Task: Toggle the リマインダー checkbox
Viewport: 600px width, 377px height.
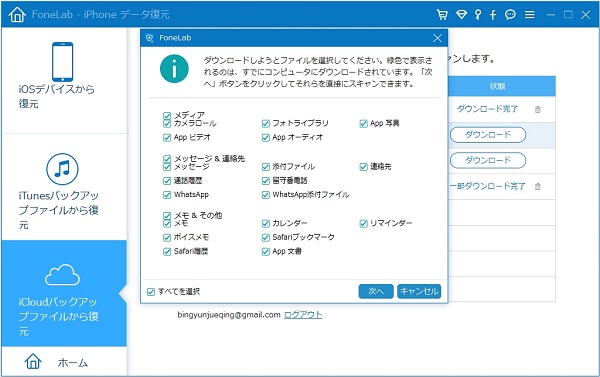Action: coord(364,223)
